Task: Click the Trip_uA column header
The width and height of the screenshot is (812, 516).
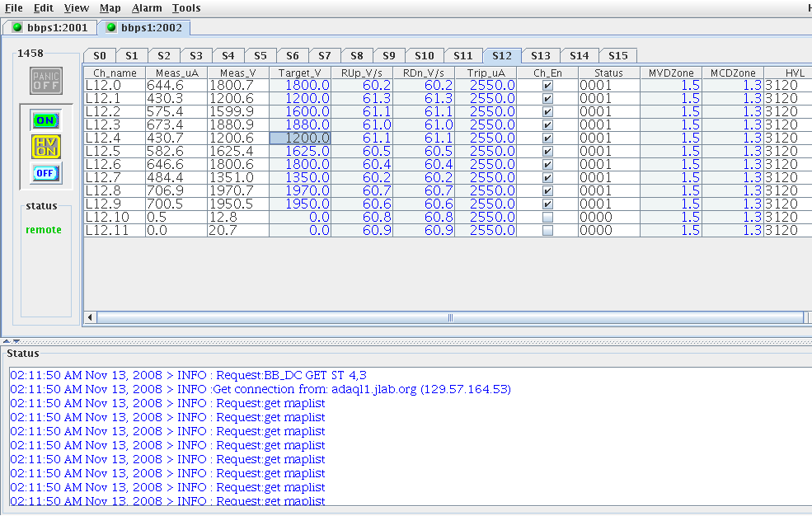Action: [486, 73]
